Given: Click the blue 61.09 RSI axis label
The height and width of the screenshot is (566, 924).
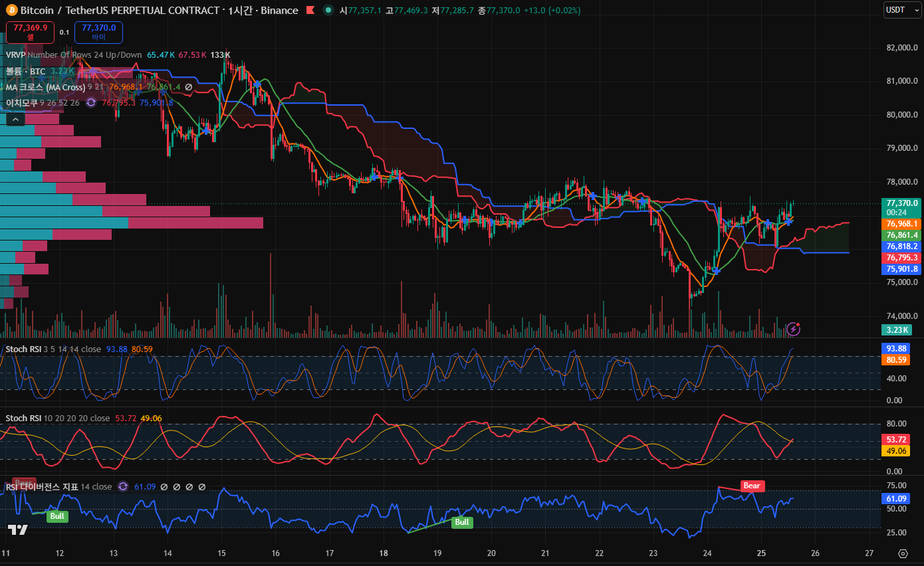Looking at the screenshot, I should pyautogui.click(x=897, y=499).
